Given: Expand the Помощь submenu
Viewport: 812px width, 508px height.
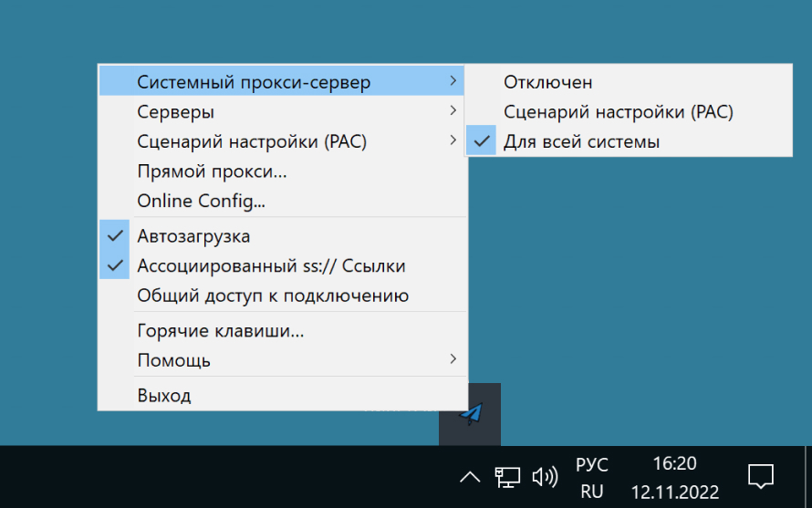Looking at the screenshot, I should pyautogui.click(x=283, y=360).
